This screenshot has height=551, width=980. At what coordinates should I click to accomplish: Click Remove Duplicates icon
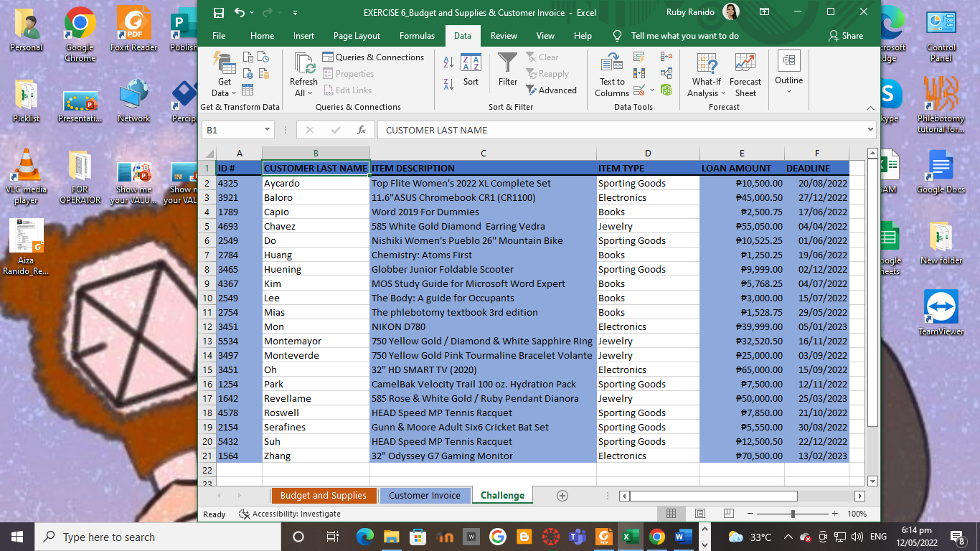(639, 73)
